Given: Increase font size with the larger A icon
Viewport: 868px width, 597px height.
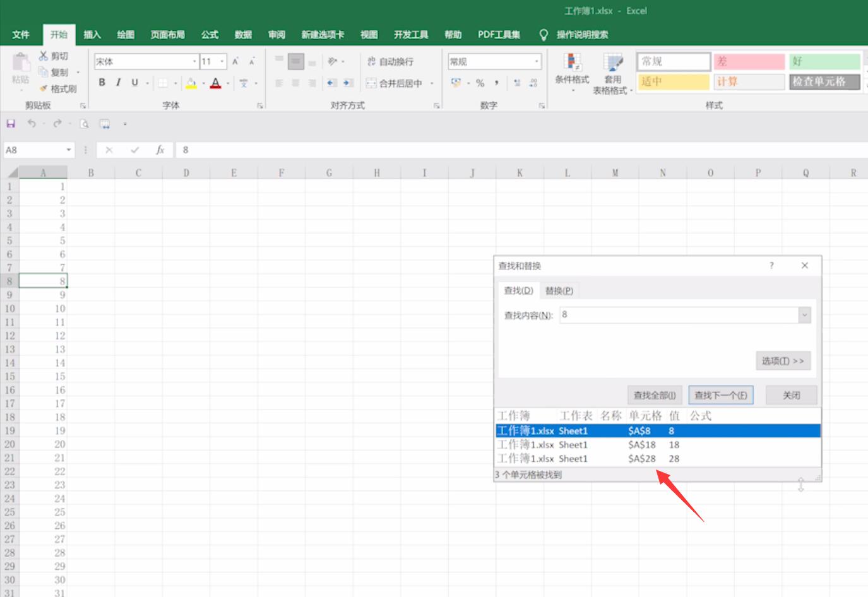Looking at the screenshot, I should point(235,61).
